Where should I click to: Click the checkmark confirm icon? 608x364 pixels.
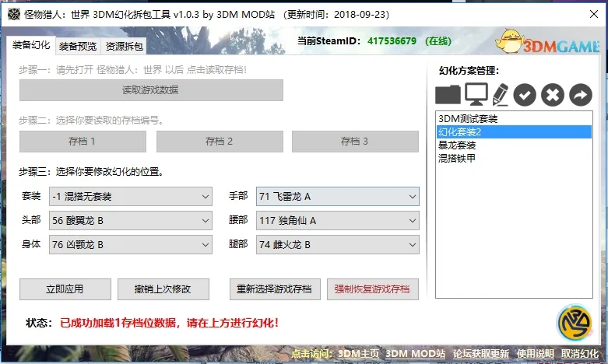525,95
